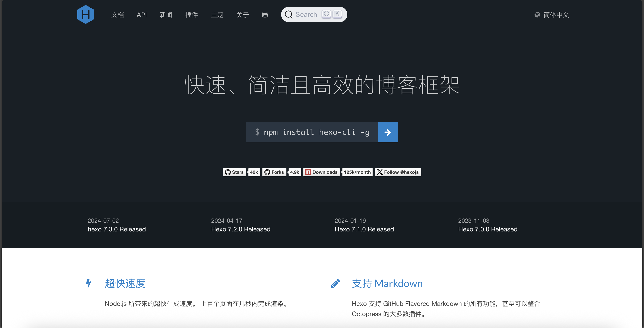Click the GitHub icon in Stars badge

228,172
